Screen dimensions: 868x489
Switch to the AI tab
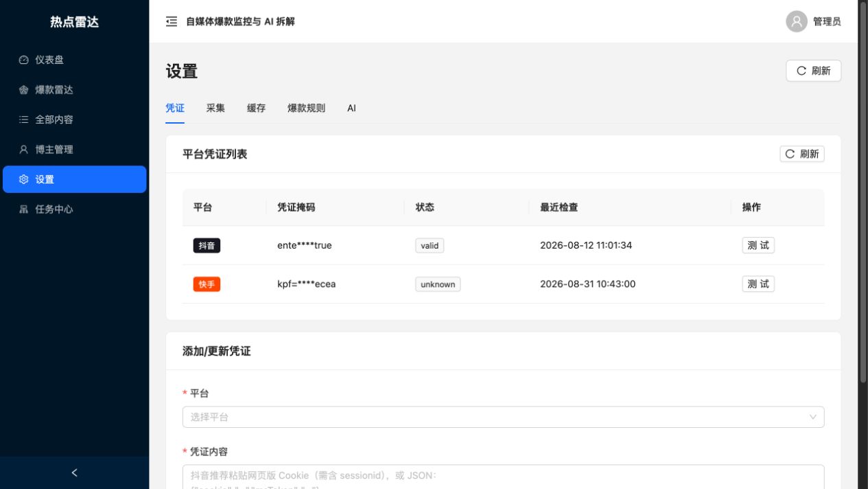pos(351,108)
